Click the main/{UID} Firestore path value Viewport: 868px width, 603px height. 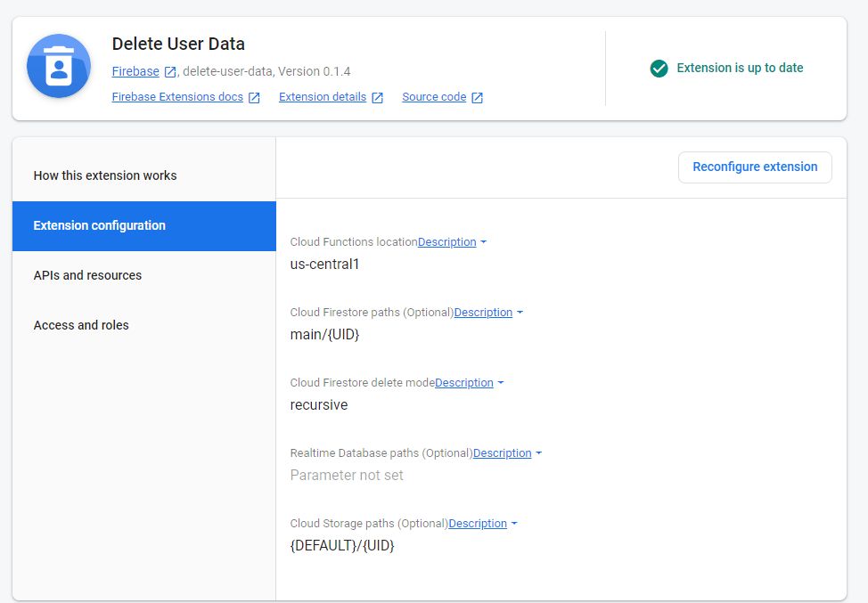(x=324, y=334)
